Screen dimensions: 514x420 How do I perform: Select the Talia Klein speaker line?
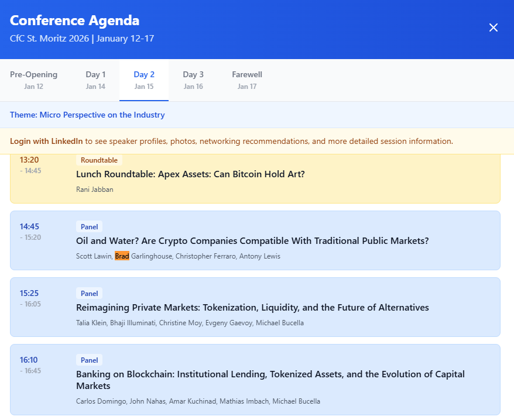click(x=190, y=323)
